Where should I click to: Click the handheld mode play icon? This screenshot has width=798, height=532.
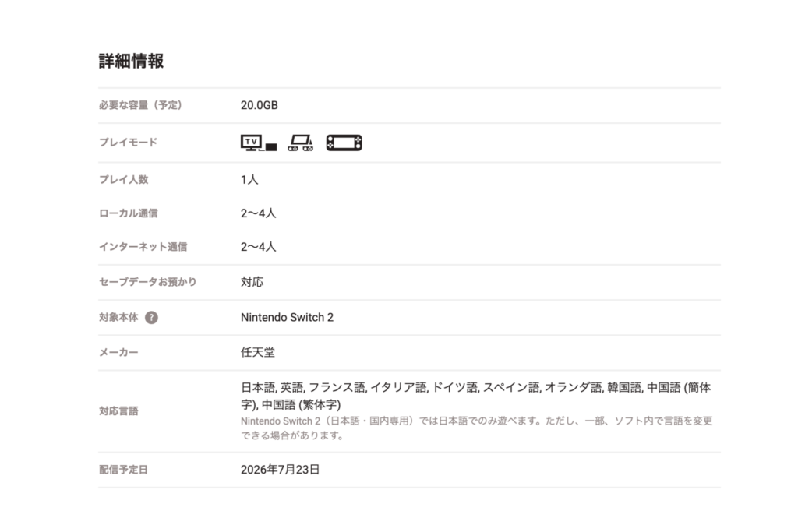pyautogui.click(x=344, y=143)
